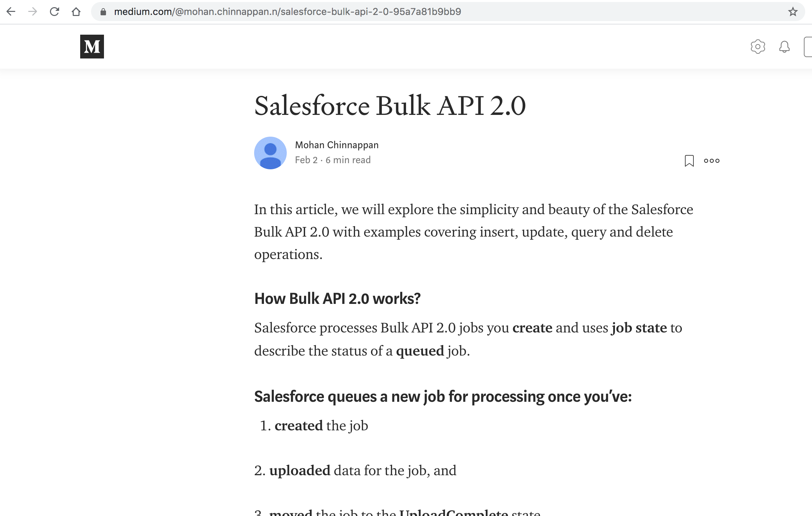Open the three-dot more options menu
812x516 pixels.
coord(711,160)
